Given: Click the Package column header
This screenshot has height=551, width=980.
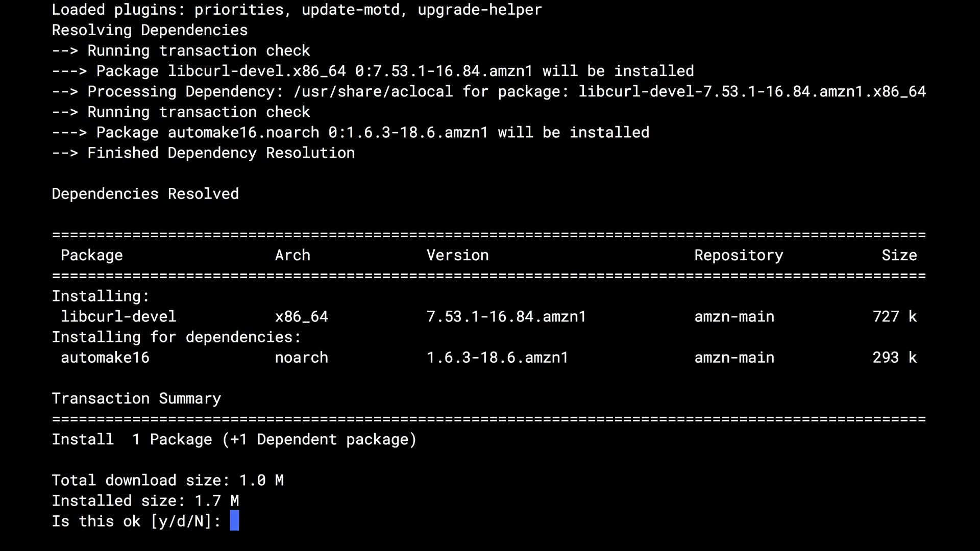Looking at the screenshot, I should (x=92, y=255).
